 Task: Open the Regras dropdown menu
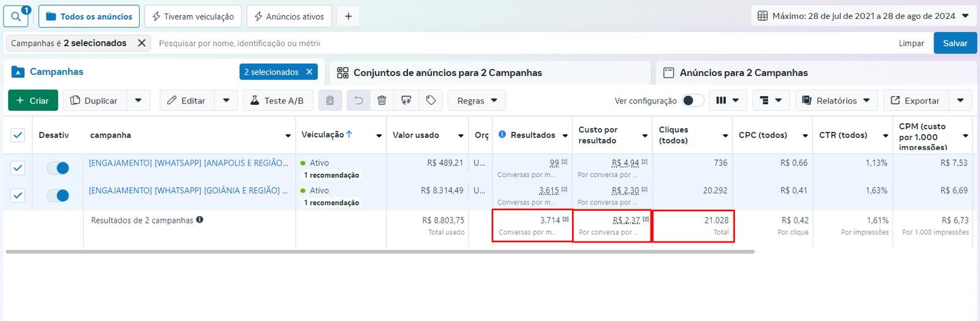point(477,100)
